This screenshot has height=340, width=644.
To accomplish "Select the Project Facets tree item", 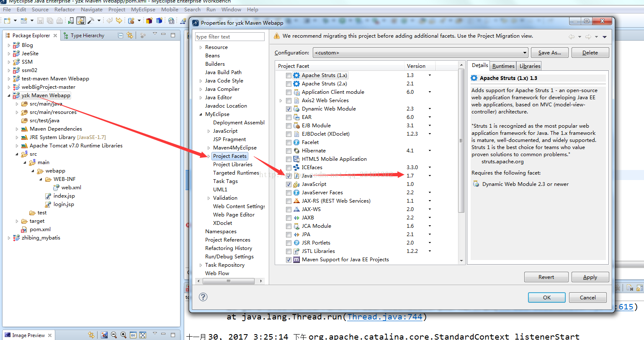I will point(229,156).
